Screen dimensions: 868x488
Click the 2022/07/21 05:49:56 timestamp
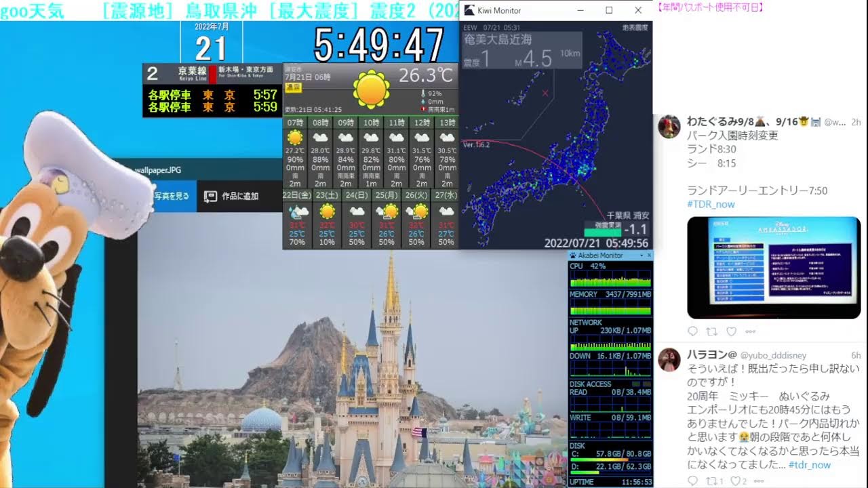pyautogui.click(x=596, y=243)
